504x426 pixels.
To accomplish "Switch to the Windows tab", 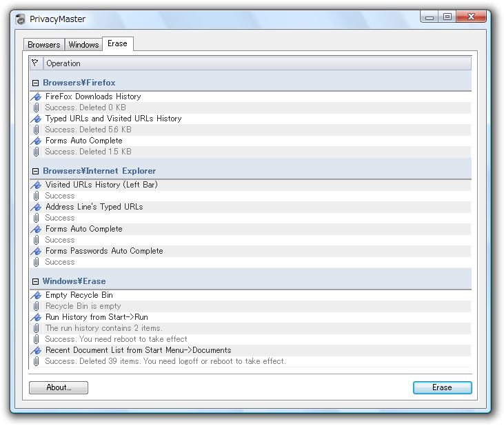I will click(x=83, y=45).
